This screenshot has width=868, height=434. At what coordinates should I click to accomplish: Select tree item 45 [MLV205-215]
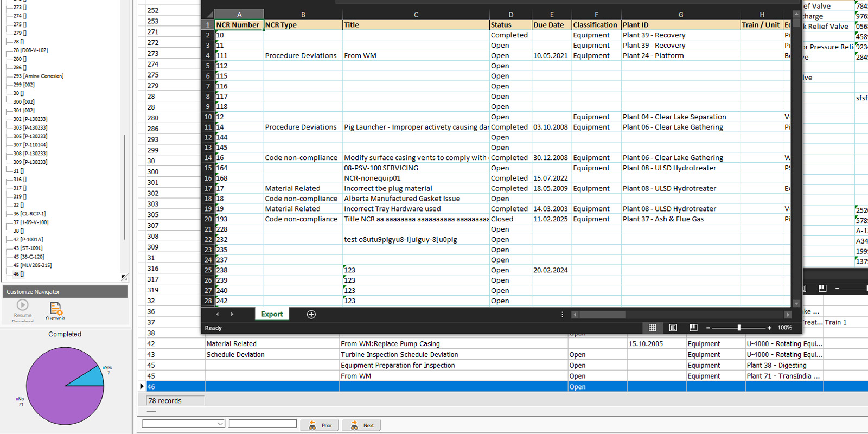[33, 265]
